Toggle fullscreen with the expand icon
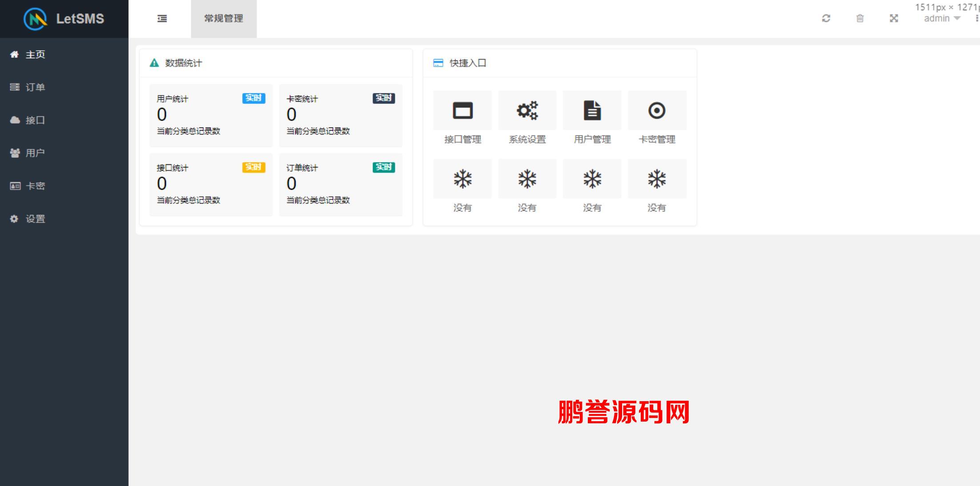Image resolution: width=980 pixels, height=486 pixels. tap(894, 18)
